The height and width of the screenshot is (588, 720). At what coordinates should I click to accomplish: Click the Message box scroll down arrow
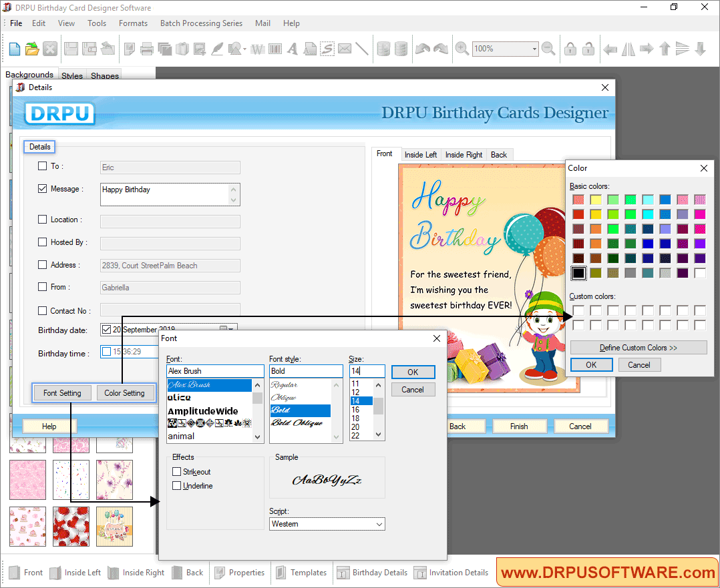click(x=234, y=200)
